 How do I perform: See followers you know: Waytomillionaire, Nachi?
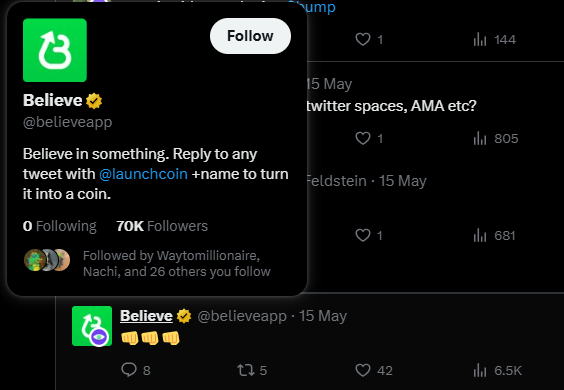[177, 263]
